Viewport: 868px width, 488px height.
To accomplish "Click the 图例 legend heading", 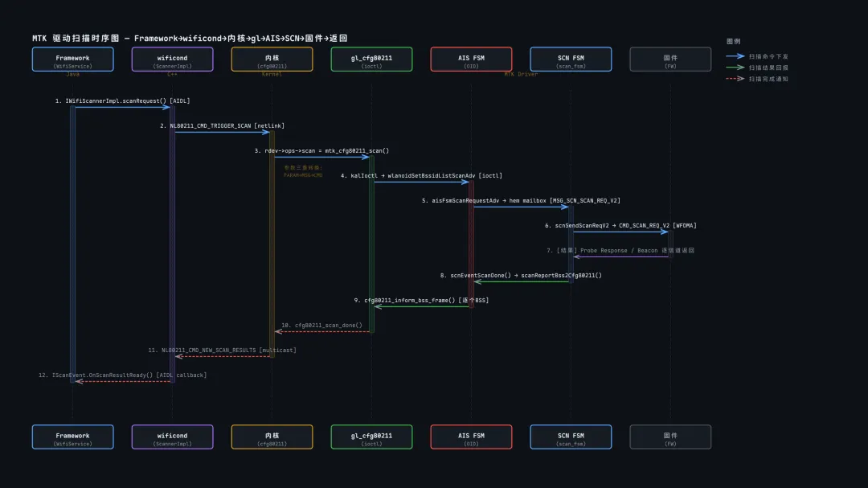I will pos(733,41).
